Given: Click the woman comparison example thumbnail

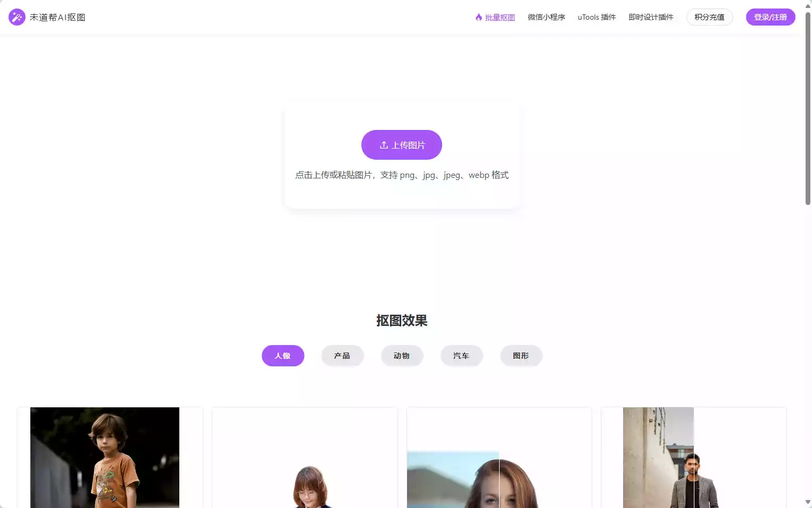Looking at the screenshot, I should coord(499,474).
